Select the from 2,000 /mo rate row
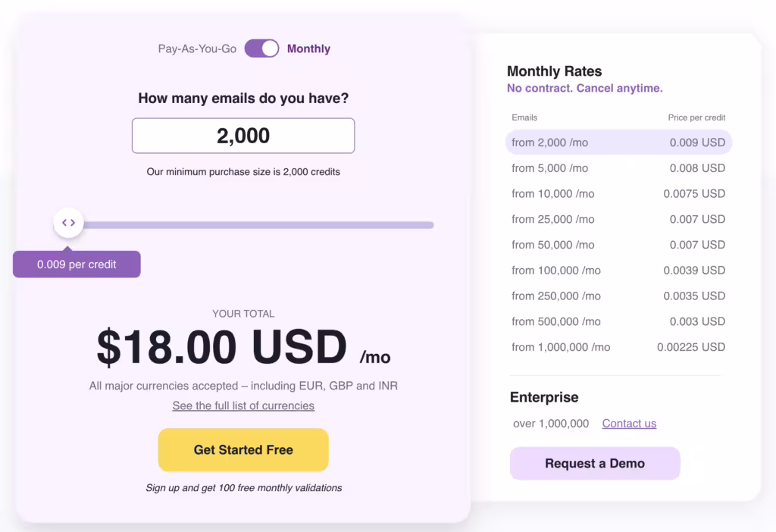The height and width of the screenshot is (532, 776). tap(618, 142)
